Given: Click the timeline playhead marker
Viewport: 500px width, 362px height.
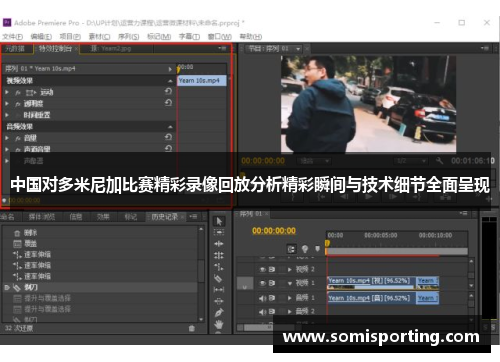Looking at the screenshot, I should click(x=327, y=243).
